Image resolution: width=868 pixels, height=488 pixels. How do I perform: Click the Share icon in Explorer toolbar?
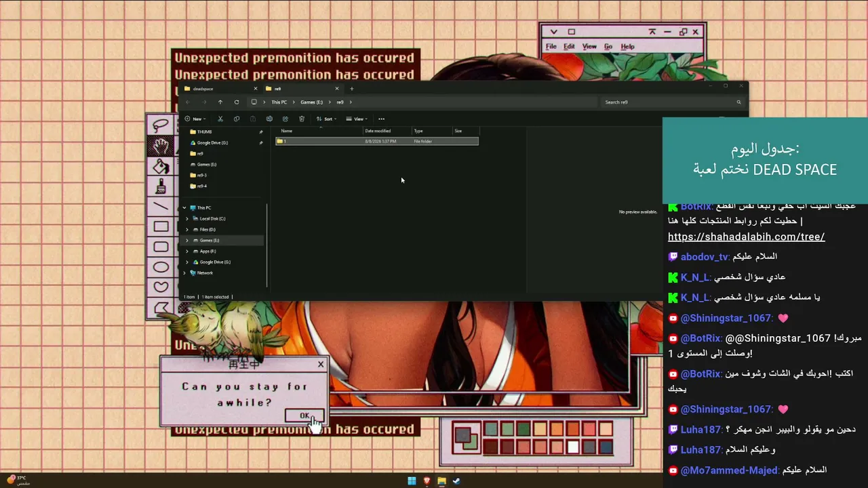285,119
